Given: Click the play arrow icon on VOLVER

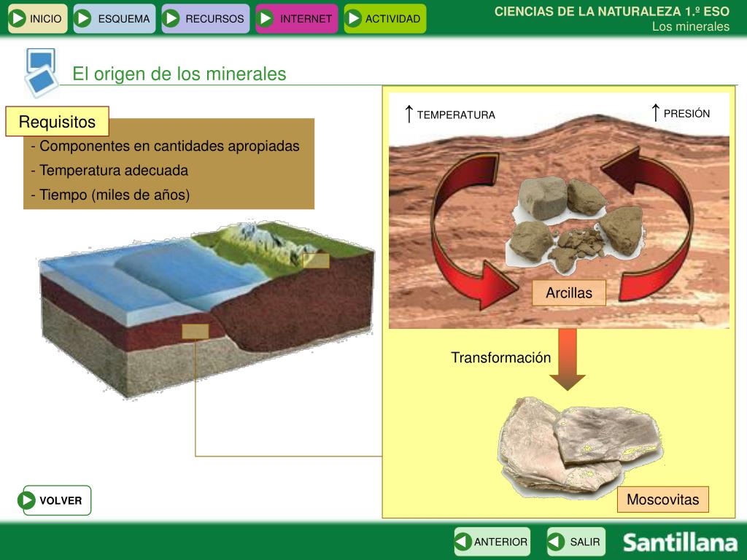Looking at the screenshot, I should coord(27,500).
